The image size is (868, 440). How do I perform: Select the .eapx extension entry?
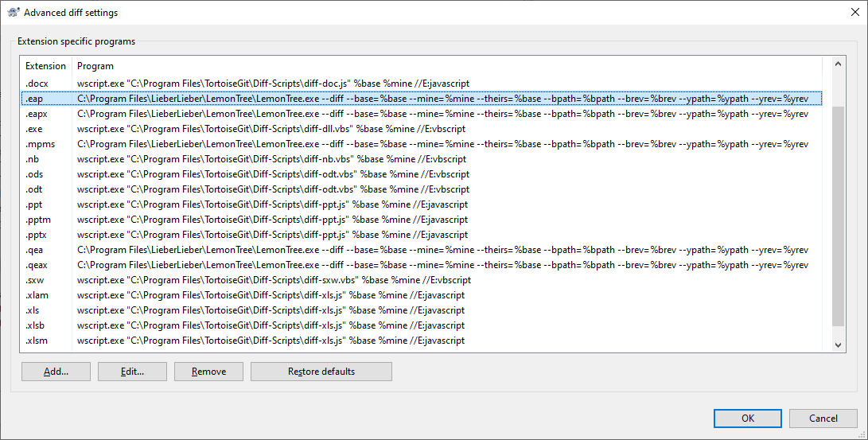click(x=37, y=114)
